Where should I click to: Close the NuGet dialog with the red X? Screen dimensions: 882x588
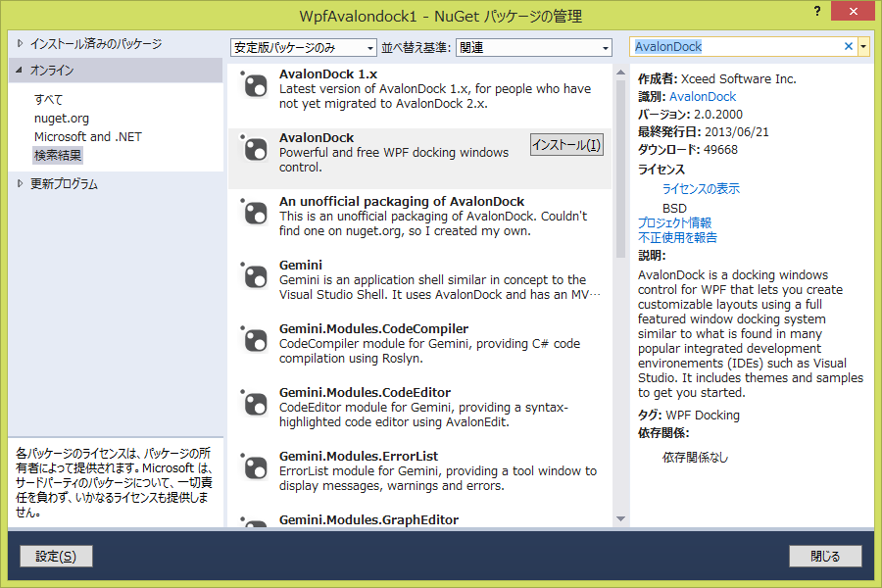(853, 11)
